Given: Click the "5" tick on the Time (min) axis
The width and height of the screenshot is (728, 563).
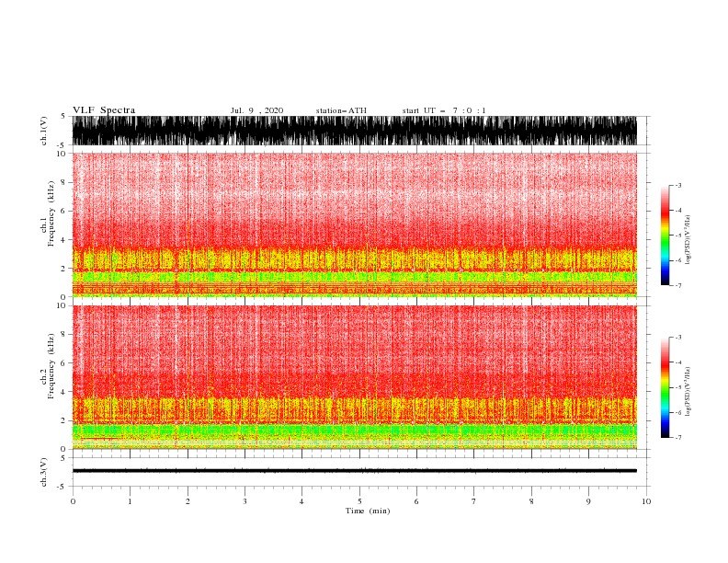Looking at the screenshot, I should click(x=359, y=501).
